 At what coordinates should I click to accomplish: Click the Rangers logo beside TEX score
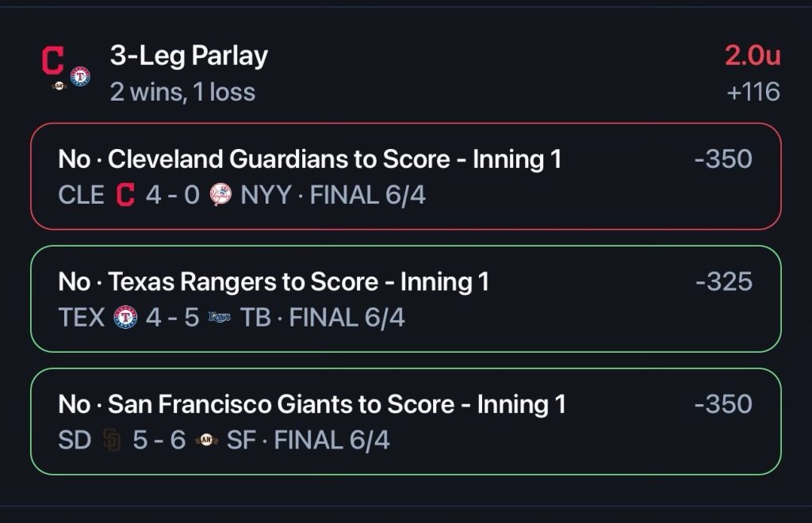[x=125, y=318]
